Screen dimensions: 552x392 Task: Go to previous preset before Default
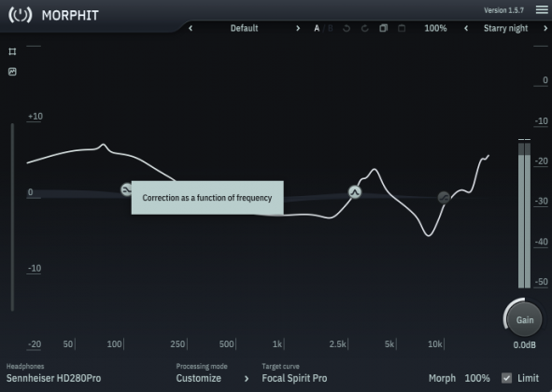tap(191, 28)
